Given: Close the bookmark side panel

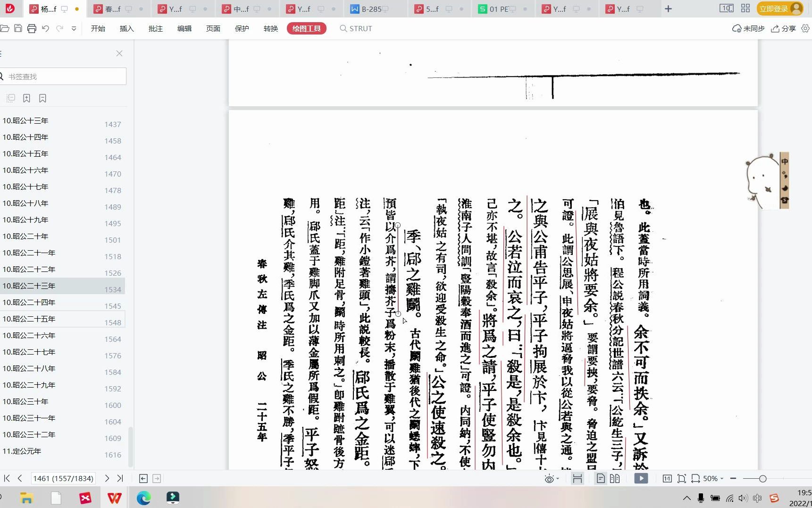Looking at the screenshot, I should 119,53.
